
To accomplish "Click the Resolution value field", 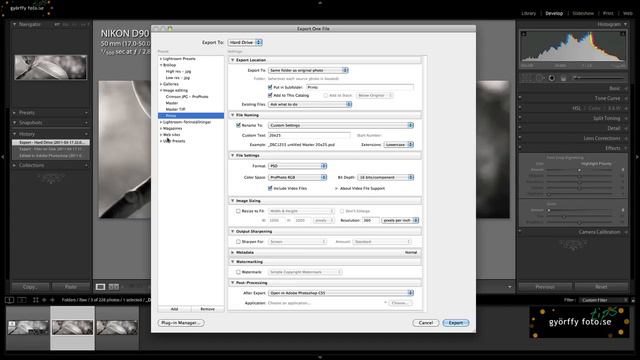I will 371,220.
